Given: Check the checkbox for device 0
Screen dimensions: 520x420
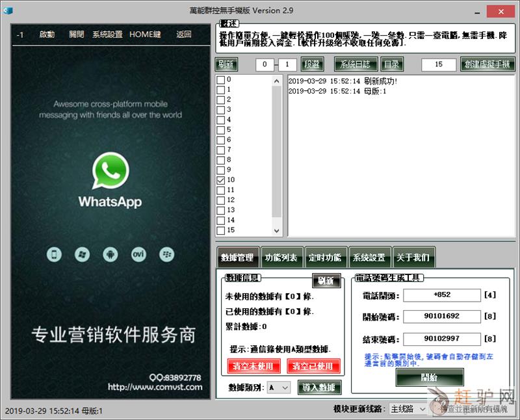Looking at the screenshot, I should pos(221,79).
